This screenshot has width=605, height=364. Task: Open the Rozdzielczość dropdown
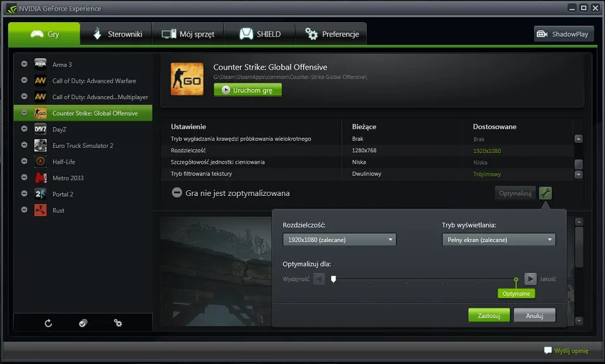point(339,240)
